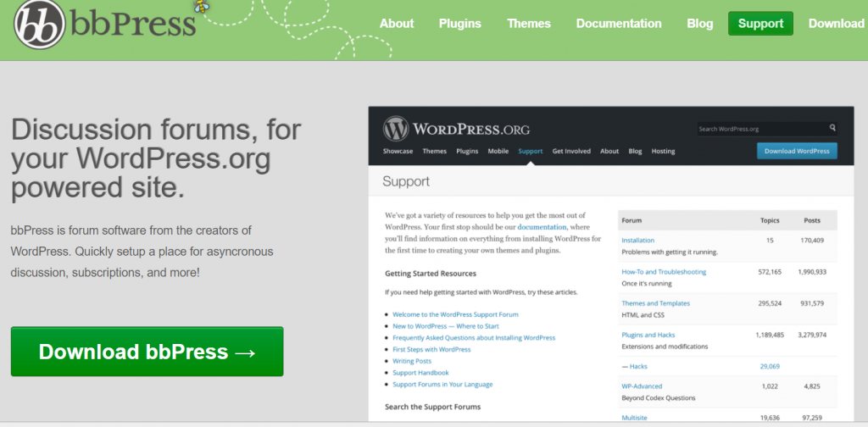Click the Download bbPress green button
Viewport: 868px width, 427px height.
click(x=147, y=352)
